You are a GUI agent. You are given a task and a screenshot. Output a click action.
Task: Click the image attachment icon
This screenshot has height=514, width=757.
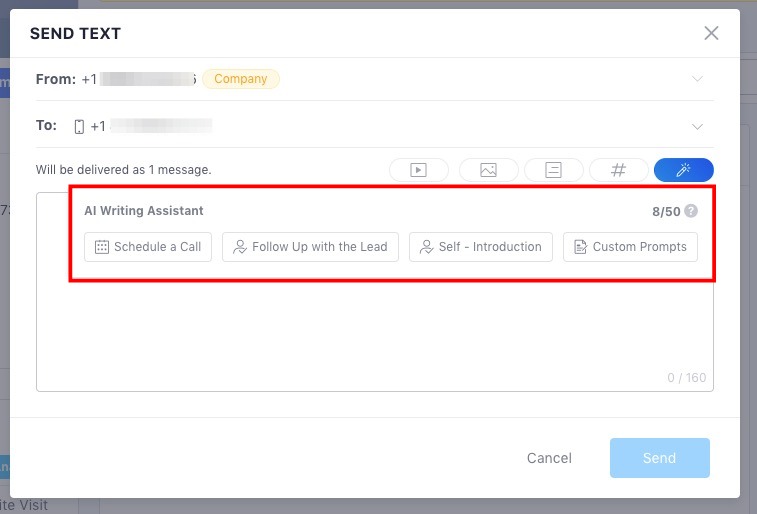[489, 170]
